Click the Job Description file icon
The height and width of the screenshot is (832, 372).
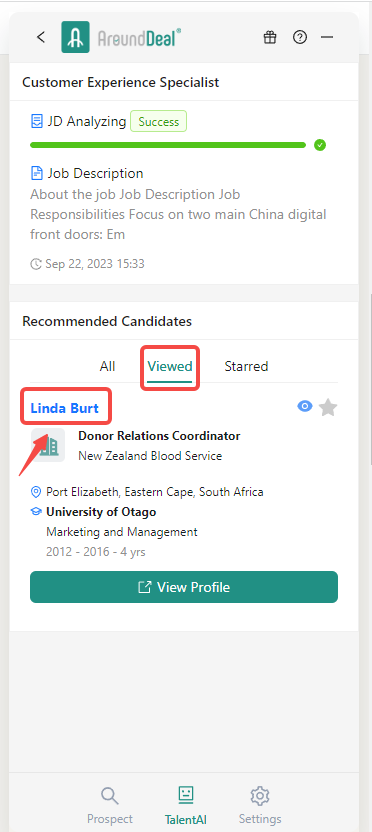[x=37, y=173]
